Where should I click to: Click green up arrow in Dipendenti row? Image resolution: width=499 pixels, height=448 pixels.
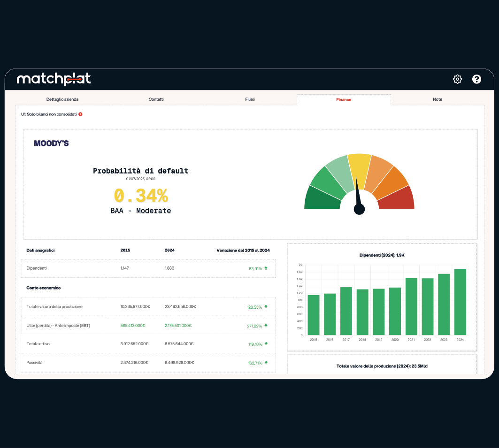point(266,268)
